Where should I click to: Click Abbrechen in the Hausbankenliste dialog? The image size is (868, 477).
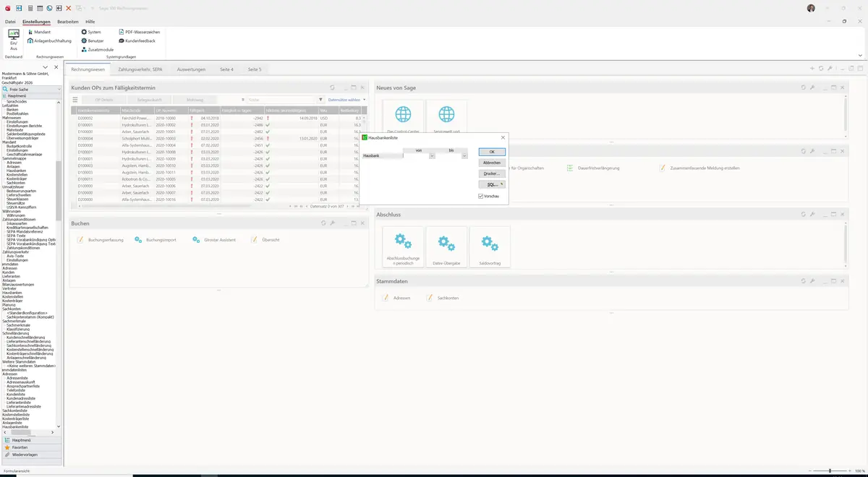coord(492,163)
